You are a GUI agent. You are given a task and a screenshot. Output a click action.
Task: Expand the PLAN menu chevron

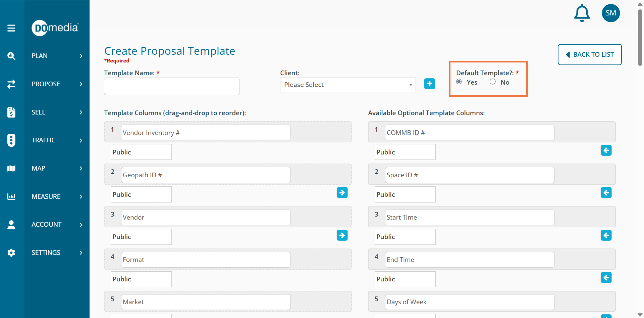[81, 56]
